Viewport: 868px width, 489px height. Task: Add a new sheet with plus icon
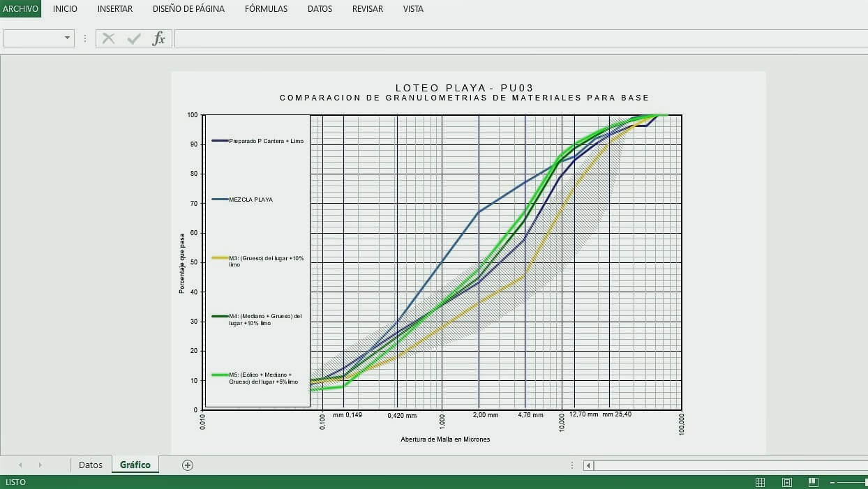[187, 465]
